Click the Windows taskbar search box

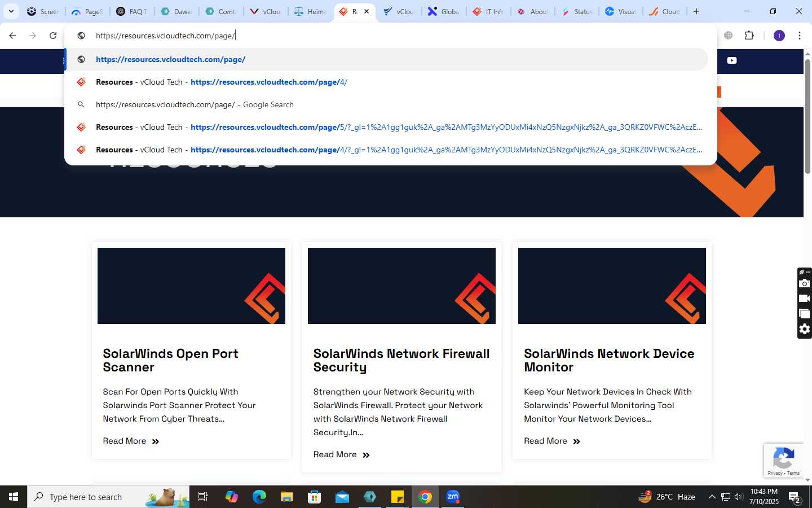pyautogui.click(x=108, y=497)
